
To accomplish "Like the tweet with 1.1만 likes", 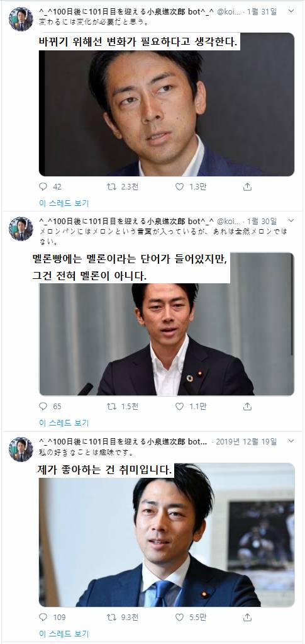I will 179,406.
